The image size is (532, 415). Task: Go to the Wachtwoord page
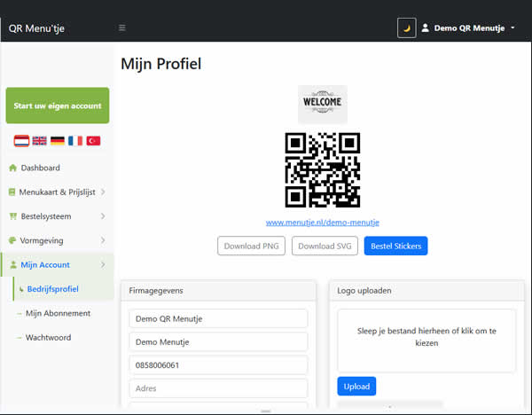pos(49,337)
